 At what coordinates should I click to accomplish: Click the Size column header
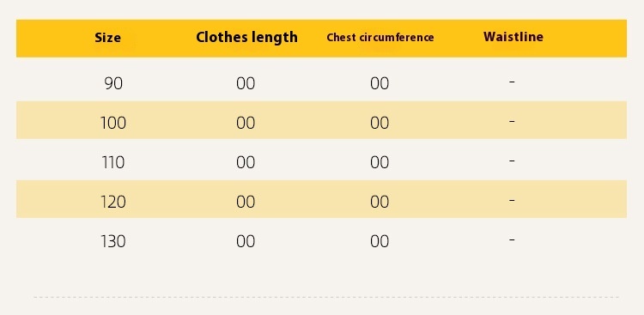click(107, 38)
